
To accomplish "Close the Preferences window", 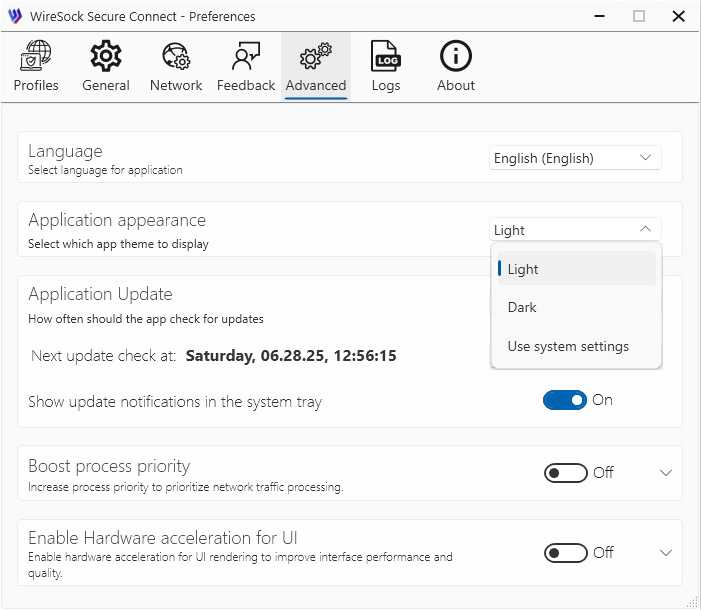I will tap(679, 16).
